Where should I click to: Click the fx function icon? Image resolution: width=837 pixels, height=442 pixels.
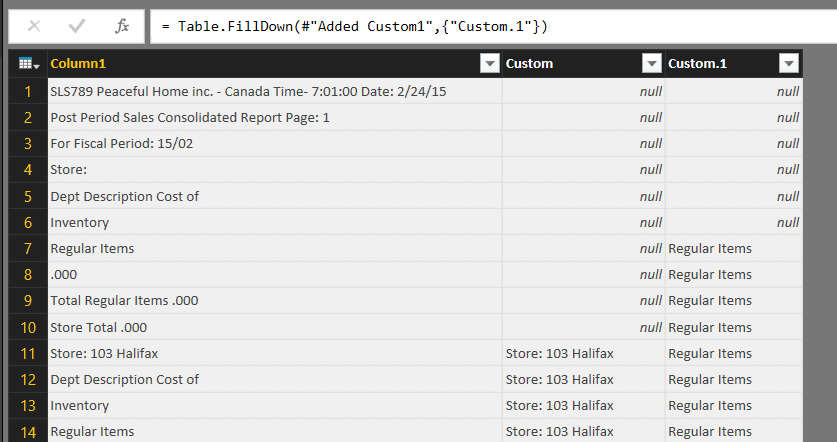(x=122, y=26)
